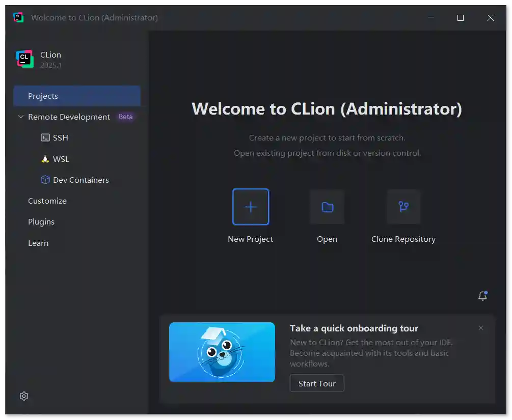The image size is (512, 420).
Task: Minimize the Welcome to CLion window
Action: click(431, 18)
